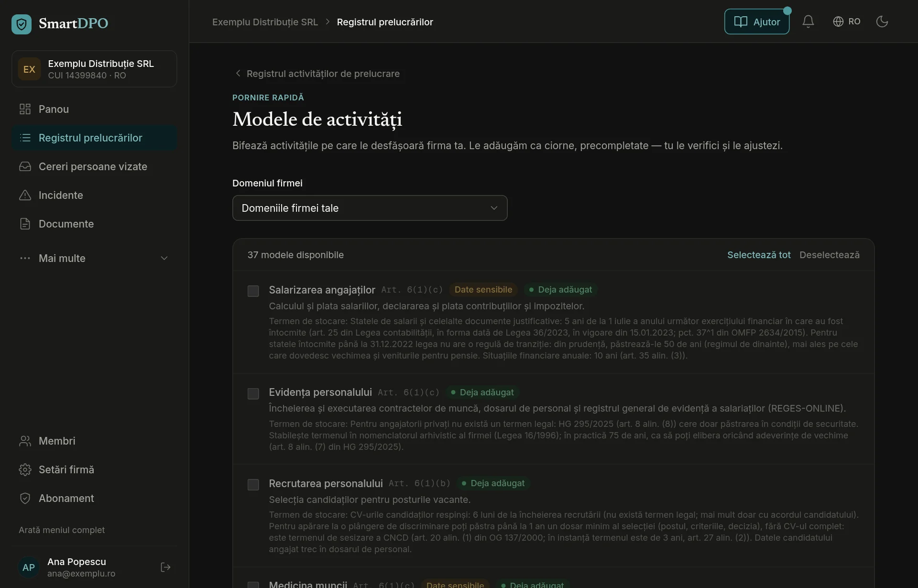918x588 pixels.
Task: Check the Evidența personalului checkbox
Action: pos(253,393)
